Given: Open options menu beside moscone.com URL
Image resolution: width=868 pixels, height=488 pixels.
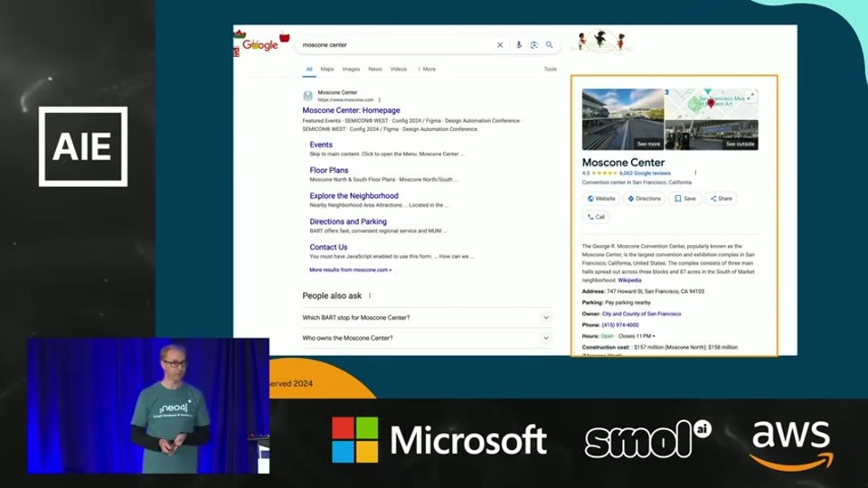Looking at the screenshot, I should point(380,100).
